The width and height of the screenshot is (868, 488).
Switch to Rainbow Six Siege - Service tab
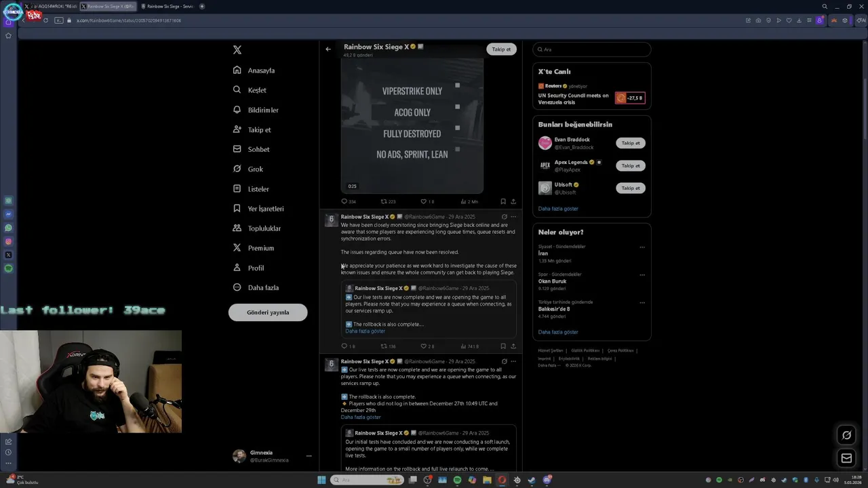pos(167,6)
